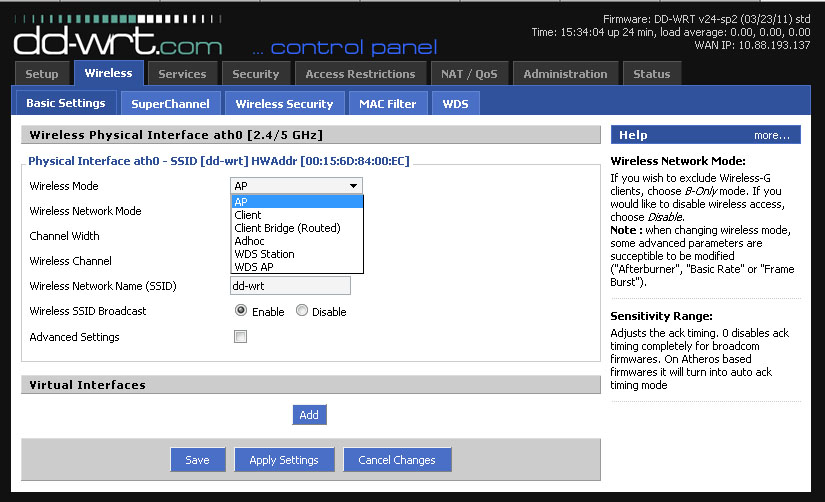This screenshot has height=502, width=825.
Task: Switch to the Wireless Security sub-tab
Action: point(284,104)
